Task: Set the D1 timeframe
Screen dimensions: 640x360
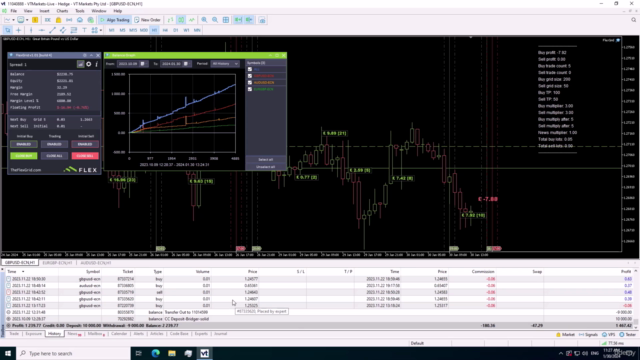Action: click(x=176, y=30)
